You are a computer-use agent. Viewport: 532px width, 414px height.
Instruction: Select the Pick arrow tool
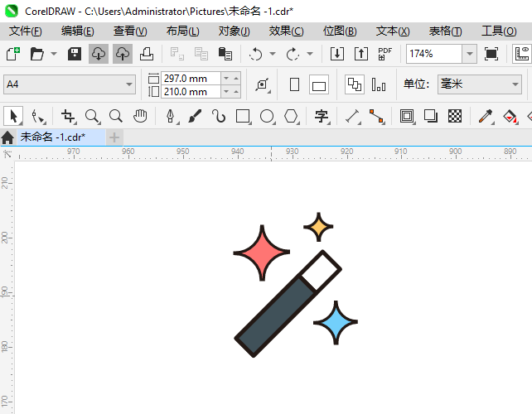(13, 116)
